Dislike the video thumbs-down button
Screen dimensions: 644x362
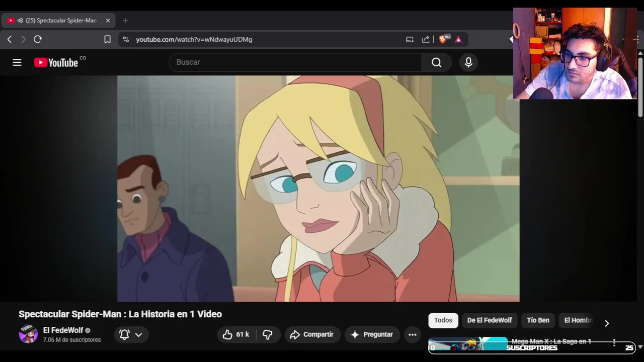coord(268,334)
